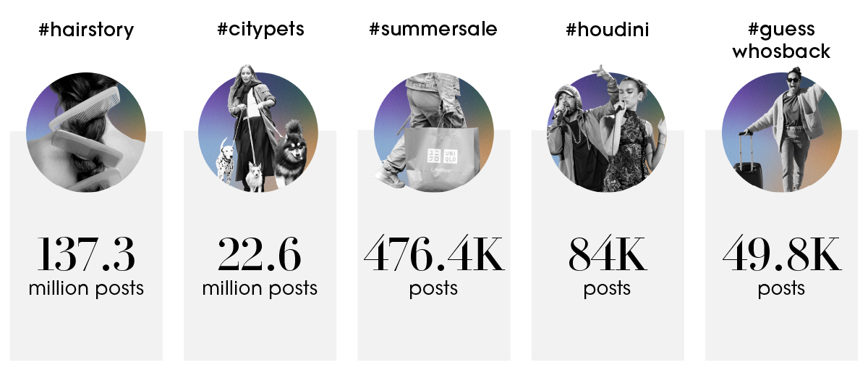868x373 pixels.
Task: Click the black suitcase in the last image
Action: click(x=749, y=172)
